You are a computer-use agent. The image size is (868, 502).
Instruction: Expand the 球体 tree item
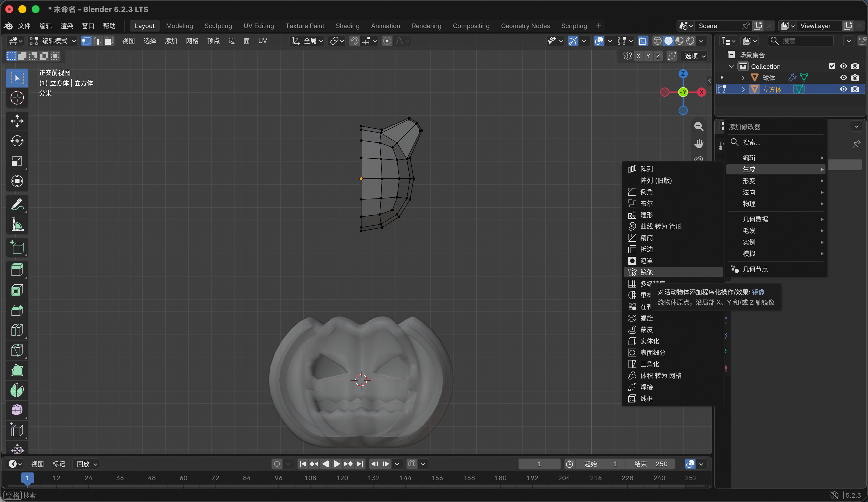[x=743, y=78]
